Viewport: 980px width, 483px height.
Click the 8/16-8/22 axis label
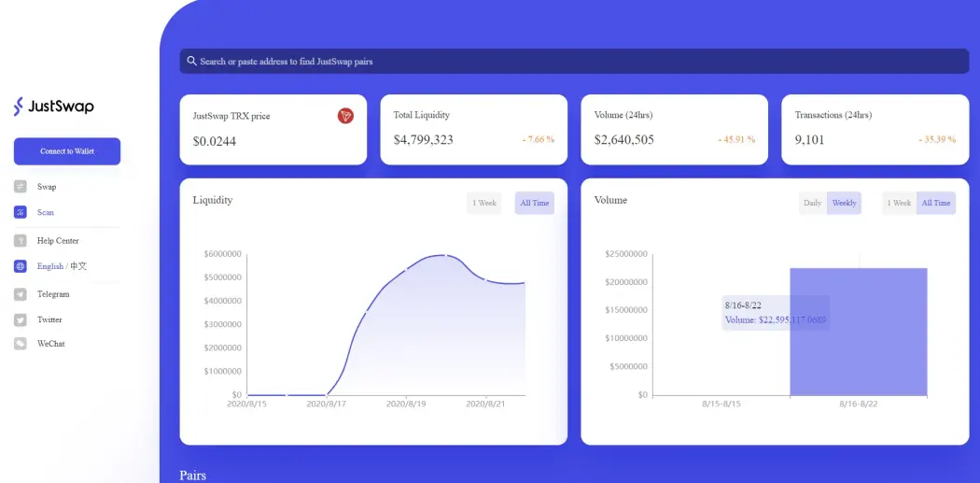point(858,405)
